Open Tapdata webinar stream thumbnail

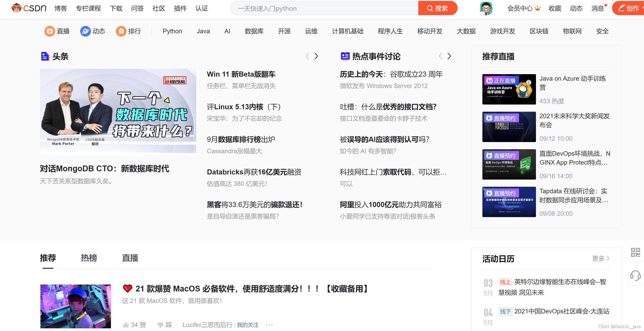pyautogui.click(x=509, y=202)
